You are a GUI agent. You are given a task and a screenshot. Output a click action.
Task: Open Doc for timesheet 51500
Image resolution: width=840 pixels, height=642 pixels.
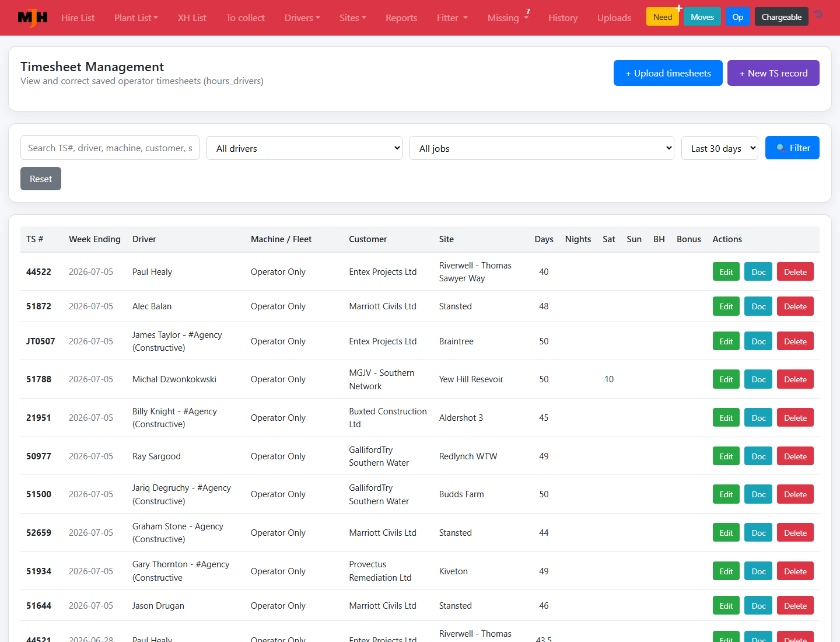(759, 494)
